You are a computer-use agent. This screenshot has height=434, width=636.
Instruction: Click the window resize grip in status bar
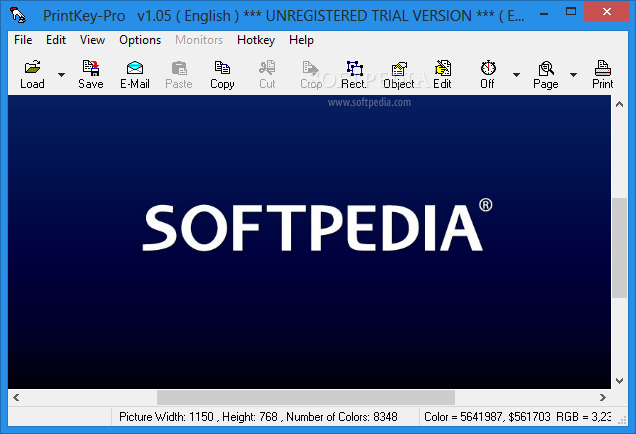622,421
